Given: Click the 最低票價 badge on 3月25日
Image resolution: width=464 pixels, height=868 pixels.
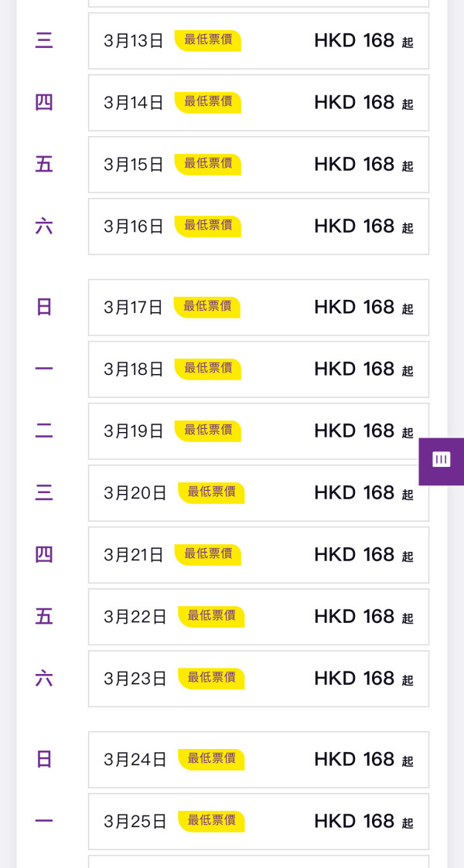Looking at the screenshot, I should tap(211, 821).
